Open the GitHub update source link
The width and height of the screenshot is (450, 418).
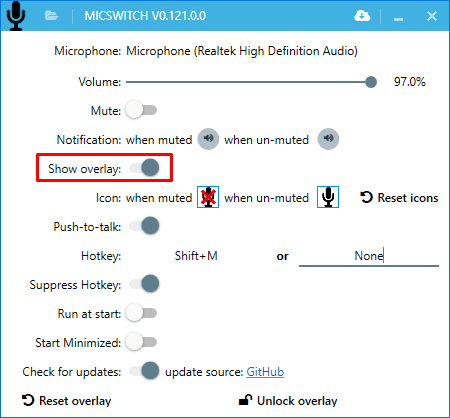click(x=265, y=372)
